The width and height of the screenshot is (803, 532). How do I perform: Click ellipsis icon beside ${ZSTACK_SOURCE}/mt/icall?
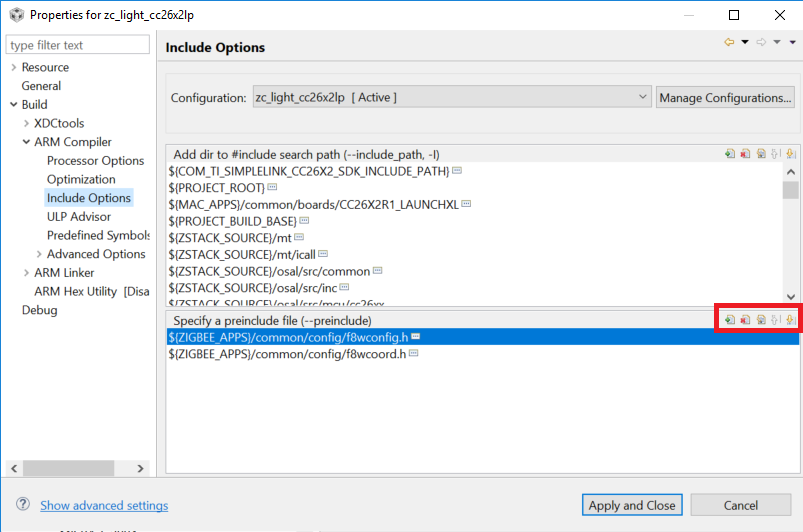point(323,253)
